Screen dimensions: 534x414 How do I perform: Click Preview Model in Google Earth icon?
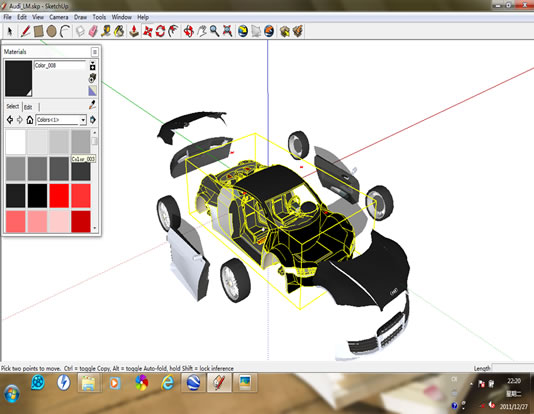click(x=269, y=31)
